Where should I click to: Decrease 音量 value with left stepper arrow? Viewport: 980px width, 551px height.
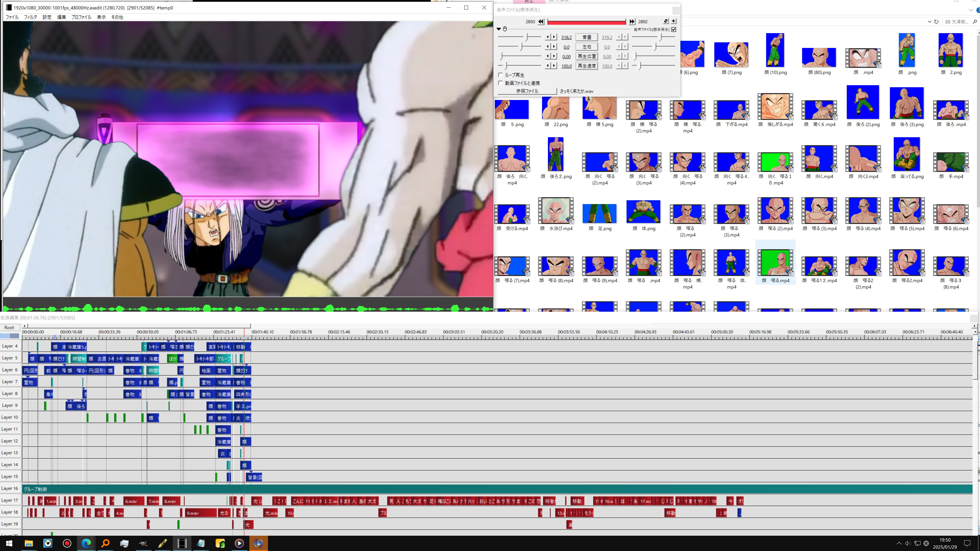click(547, 37)
